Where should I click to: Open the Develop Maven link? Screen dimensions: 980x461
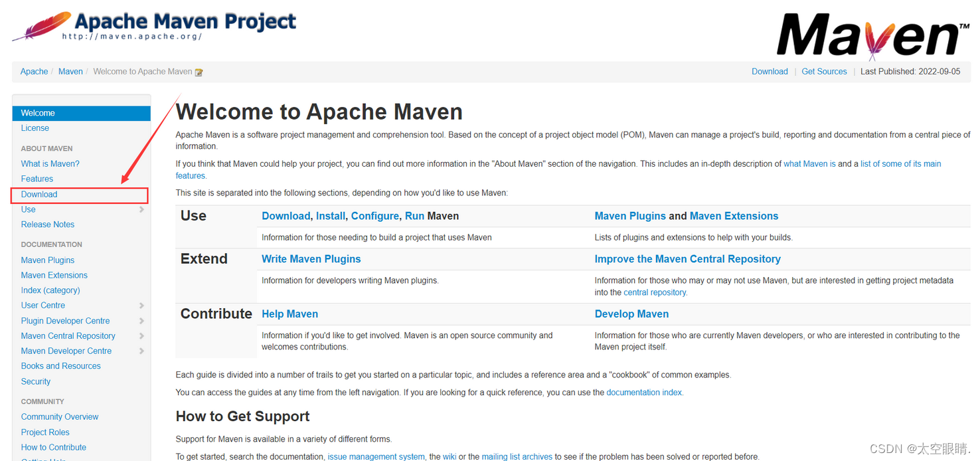point(631,314)
